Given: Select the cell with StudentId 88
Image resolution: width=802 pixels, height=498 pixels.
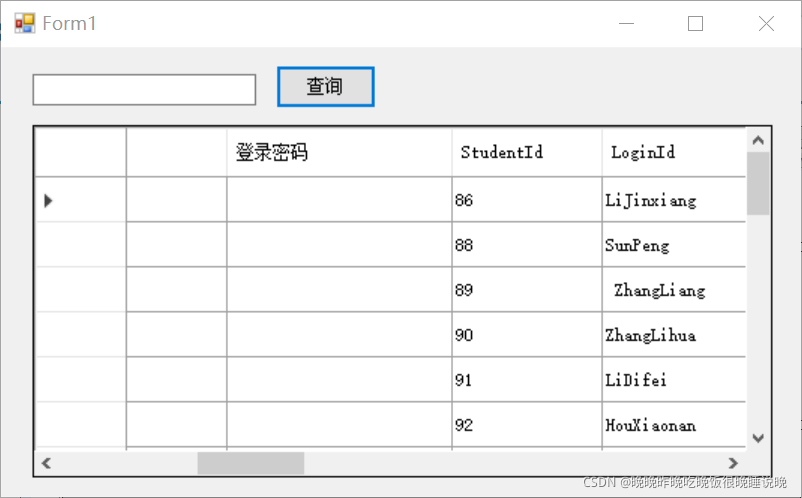Looking at the screenshot, I should (527, 245).
